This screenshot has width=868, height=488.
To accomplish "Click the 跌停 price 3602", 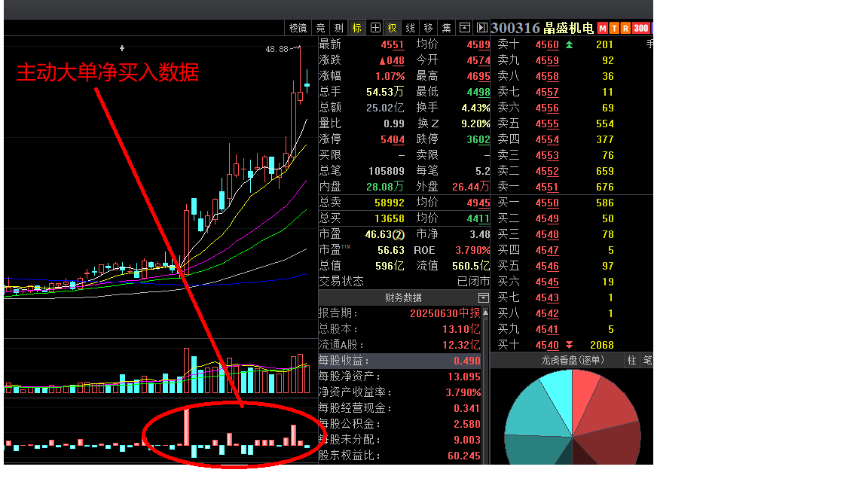I will point(478,140).
